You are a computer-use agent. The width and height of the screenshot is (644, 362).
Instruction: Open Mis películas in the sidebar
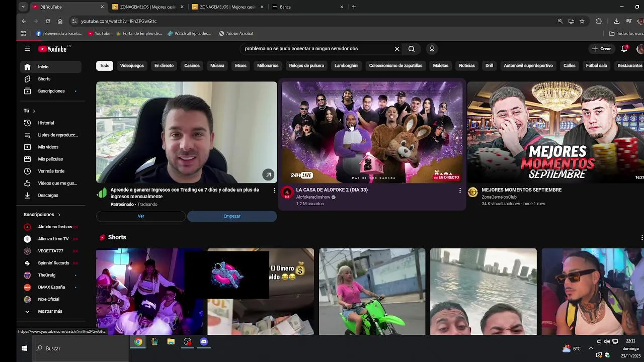point(51,159)
